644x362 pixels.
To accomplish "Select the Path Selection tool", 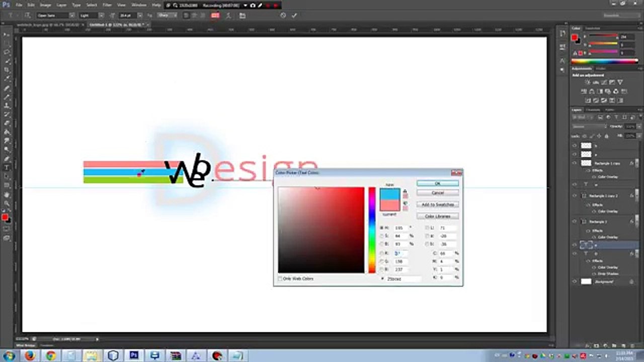I will pyautogui.click(x=7, y=176).
